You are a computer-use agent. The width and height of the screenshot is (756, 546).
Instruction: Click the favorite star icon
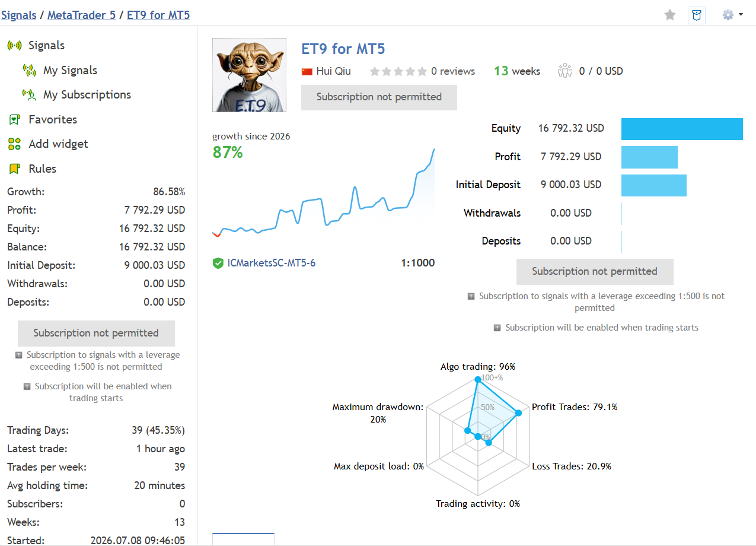[x=670, y=15]
